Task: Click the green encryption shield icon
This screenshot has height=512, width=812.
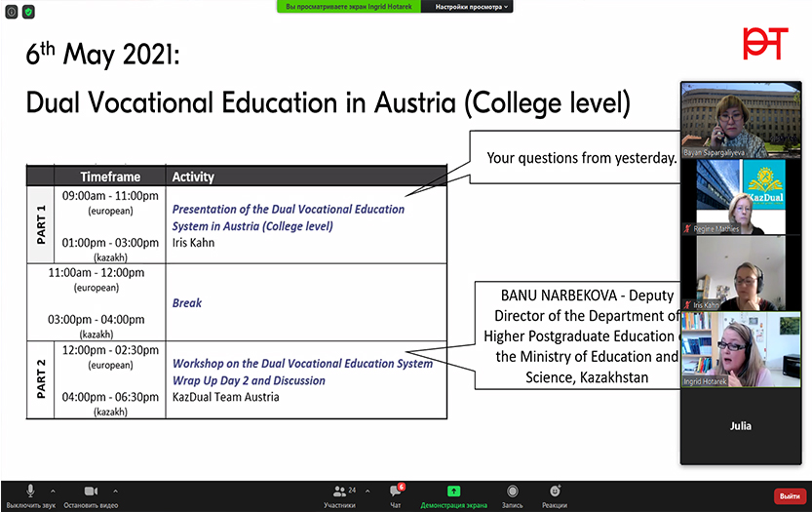Action: (28, 12)
